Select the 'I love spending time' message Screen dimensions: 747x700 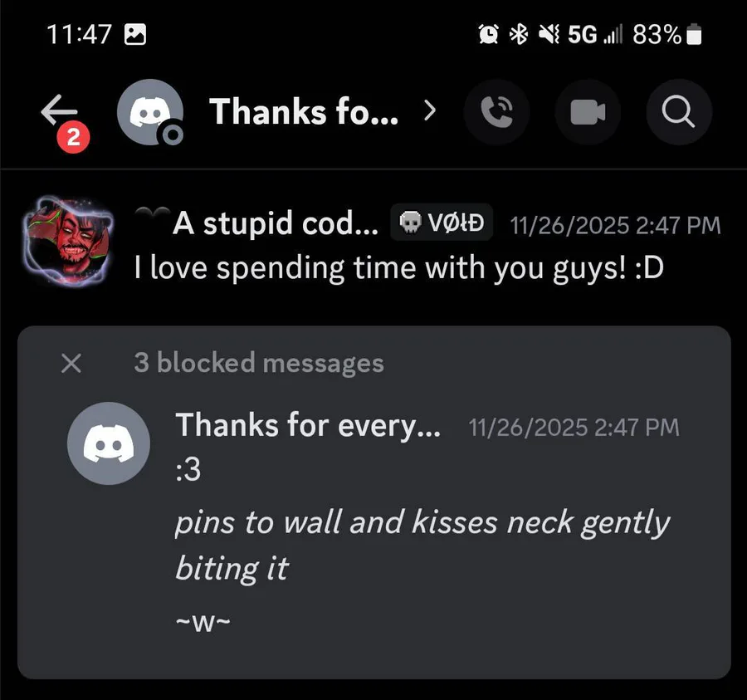(398, 268)
